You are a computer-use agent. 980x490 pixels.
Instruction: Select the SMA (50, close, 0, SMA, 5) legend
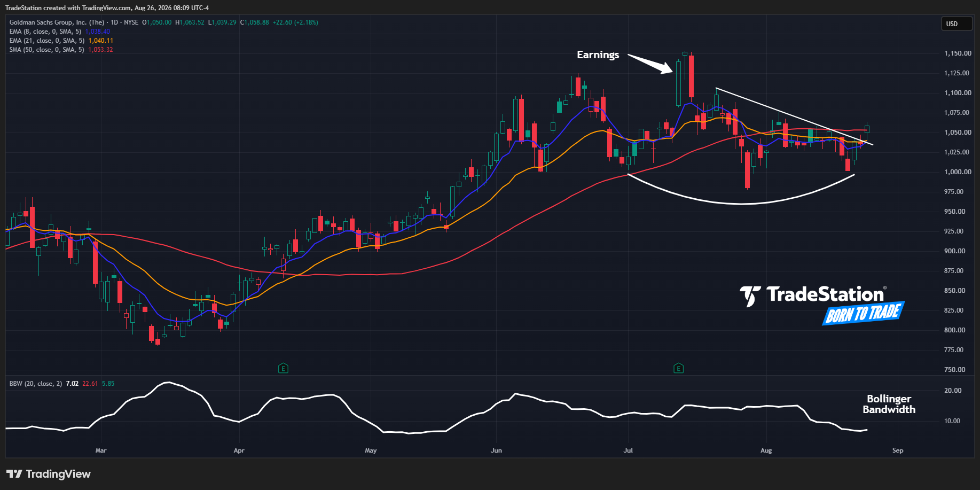47,50
